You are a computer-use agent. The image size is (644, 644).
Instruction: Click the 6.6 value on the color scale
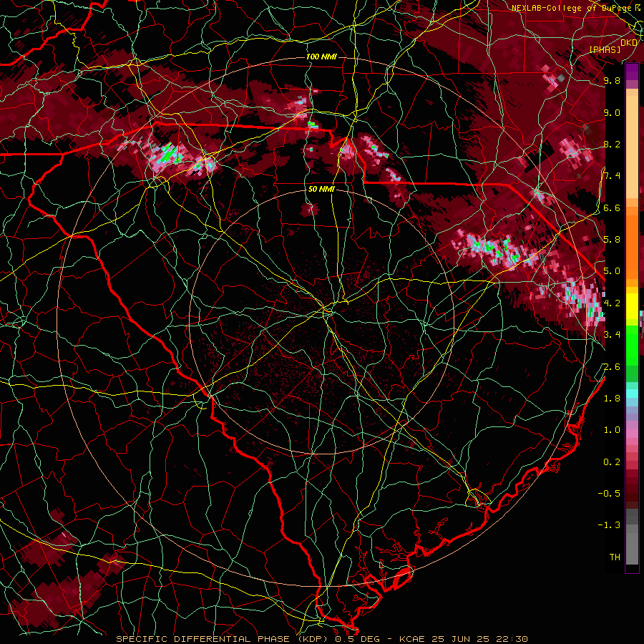point(612,208)
